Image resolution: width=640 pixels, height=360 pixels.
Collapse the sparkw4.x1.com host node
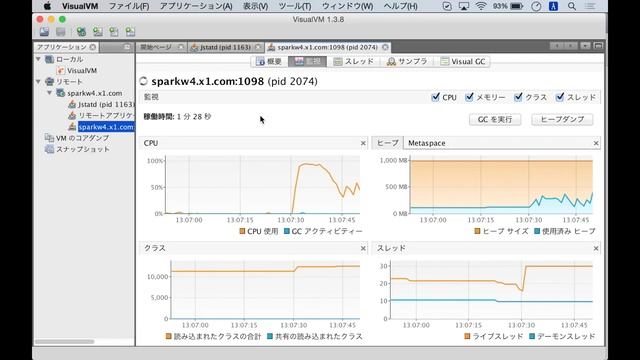coord(49,93)
